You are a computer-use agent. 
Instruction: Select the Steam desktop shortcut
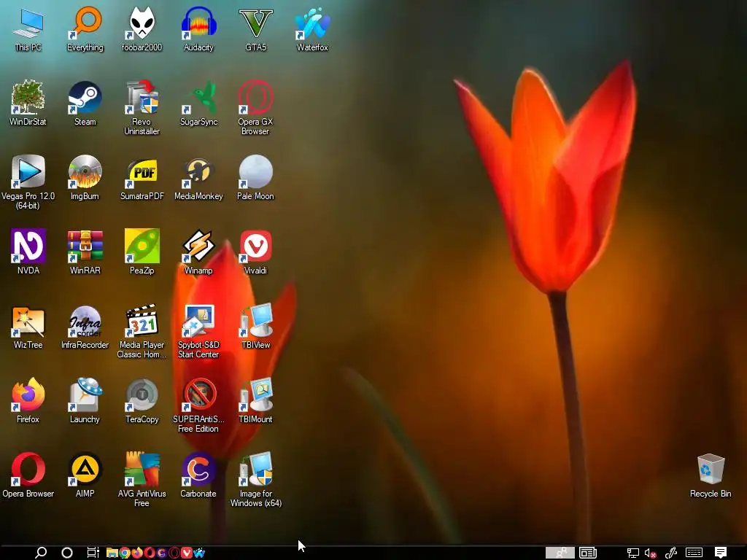coord(85,104)
